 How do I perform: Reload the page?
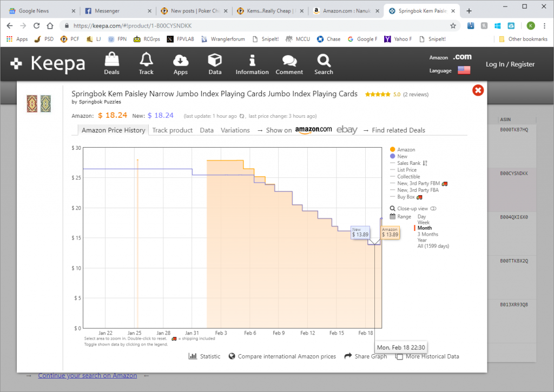[36, 26]
